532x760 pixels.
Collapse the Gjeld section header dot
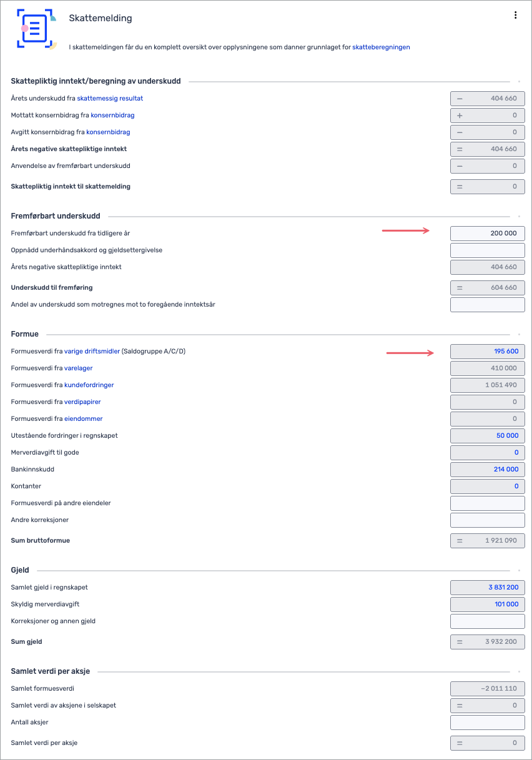click(518, 571)
